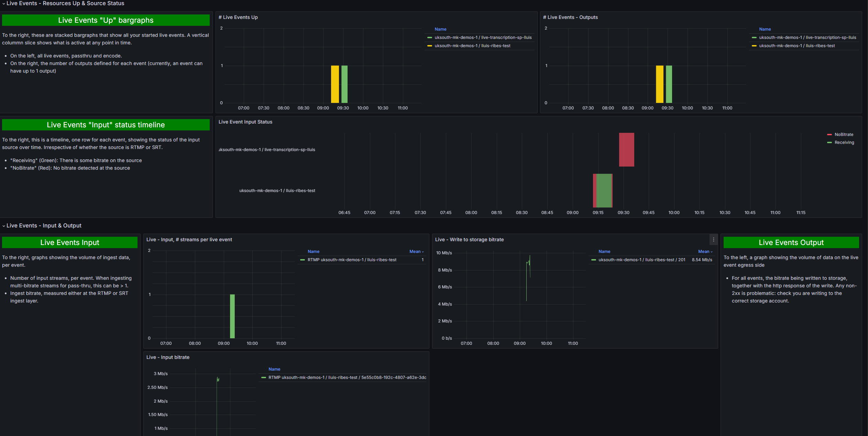Click RTMP color marker in Input streams per event legend
This screenshot has width=868, height=436.
[x=303, y=260]
